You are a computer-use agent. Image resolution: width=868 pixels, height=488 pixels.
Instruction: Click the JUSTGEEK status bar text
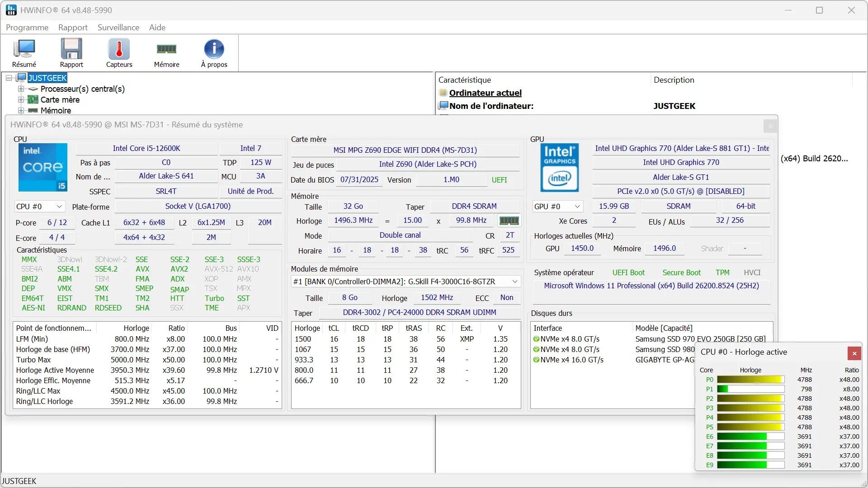19,481
